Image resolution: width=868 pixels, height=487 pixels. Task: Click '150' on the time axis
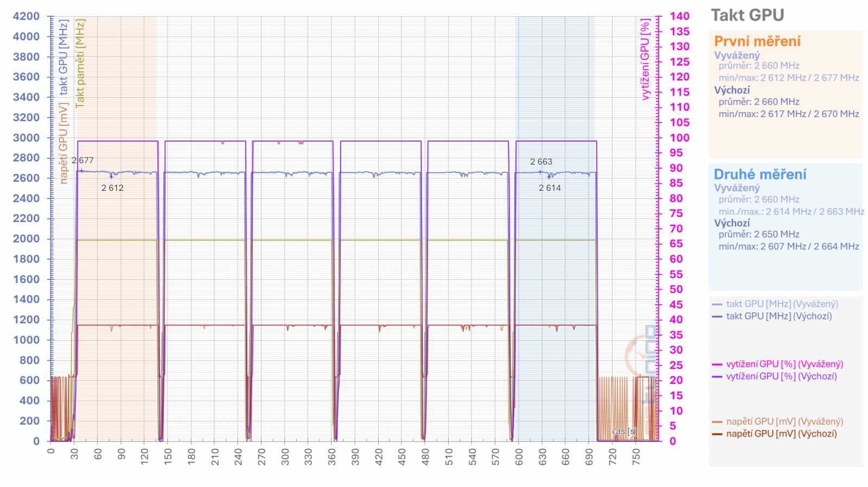tap(168, 456)
